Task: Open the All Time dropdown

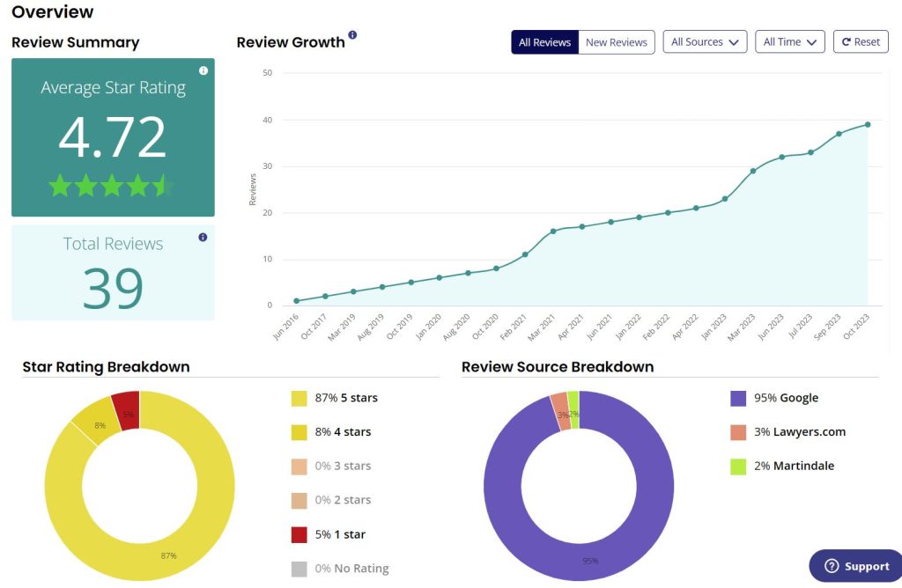Action: coord(790,42)
